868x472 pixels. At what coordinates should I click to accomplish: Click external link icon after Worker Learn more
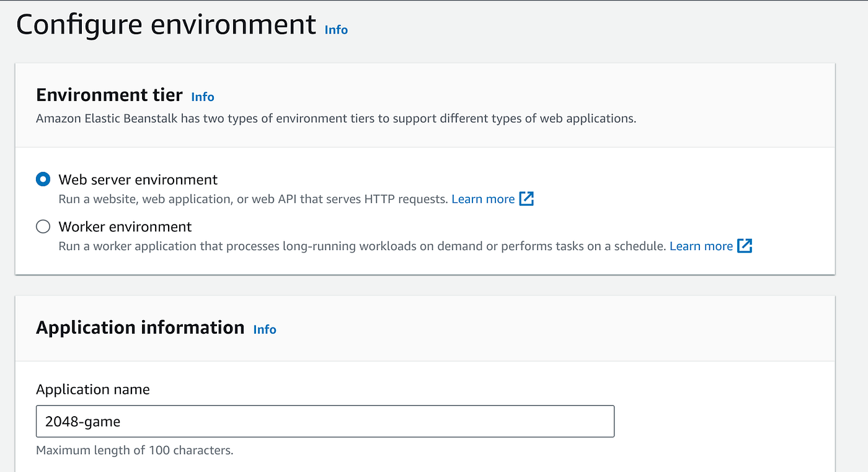pos(745,246)
